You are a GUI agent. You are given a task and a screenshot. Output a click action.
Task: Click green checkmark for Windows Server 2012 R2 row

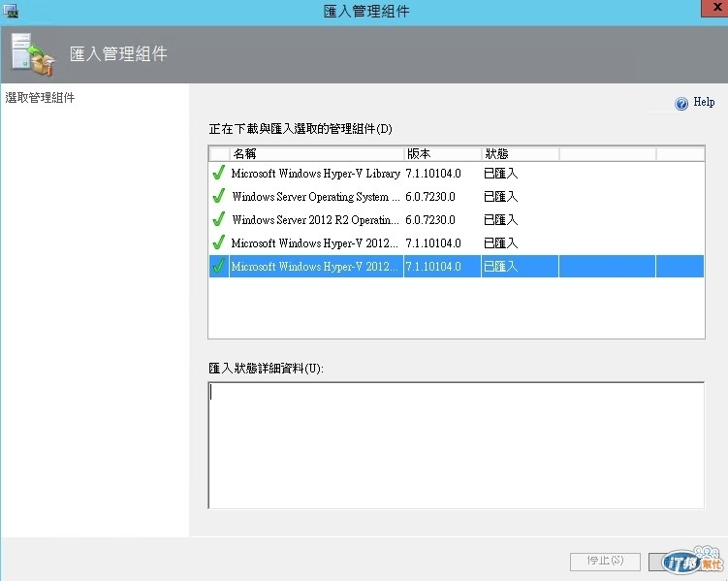tap(219, 219)
